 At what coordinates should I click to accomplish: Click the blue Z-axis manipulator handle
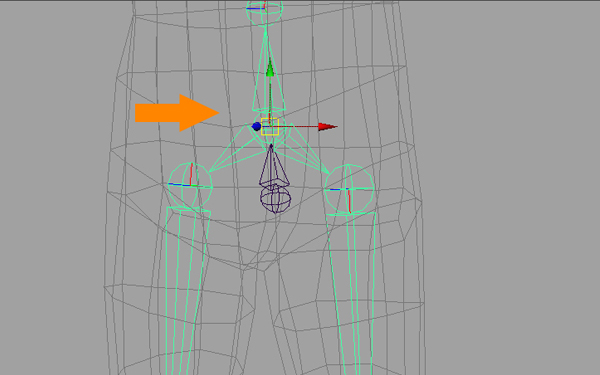(x=256, y=126)
